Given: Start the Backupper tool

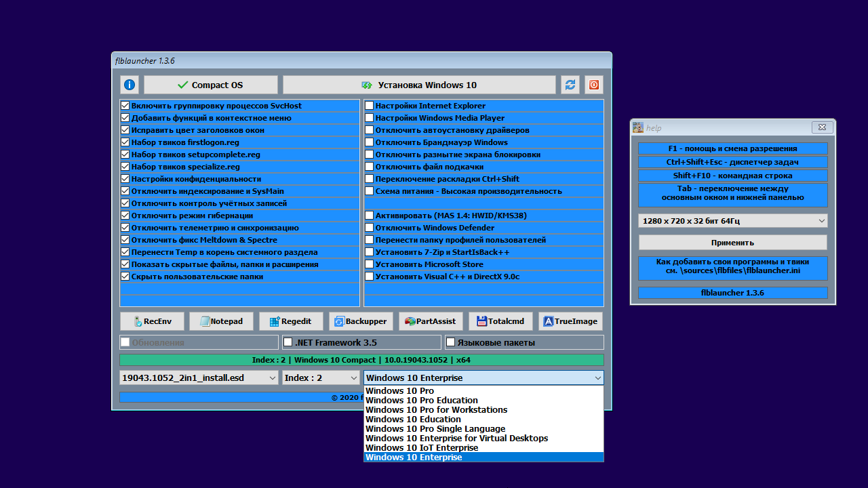Looking at the screenshot, I should 360,321.
